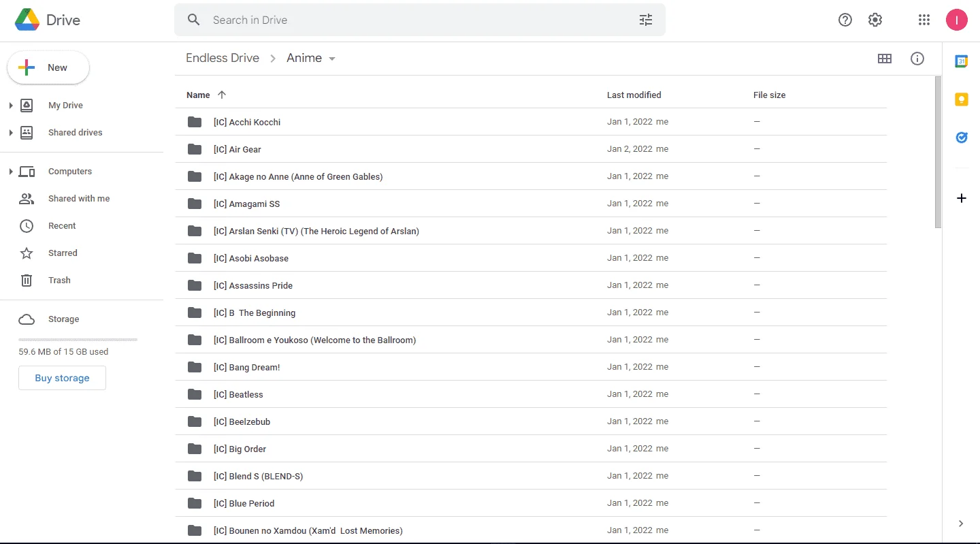
Task: Click the search magnifier icon
Action: coord(194,20)
